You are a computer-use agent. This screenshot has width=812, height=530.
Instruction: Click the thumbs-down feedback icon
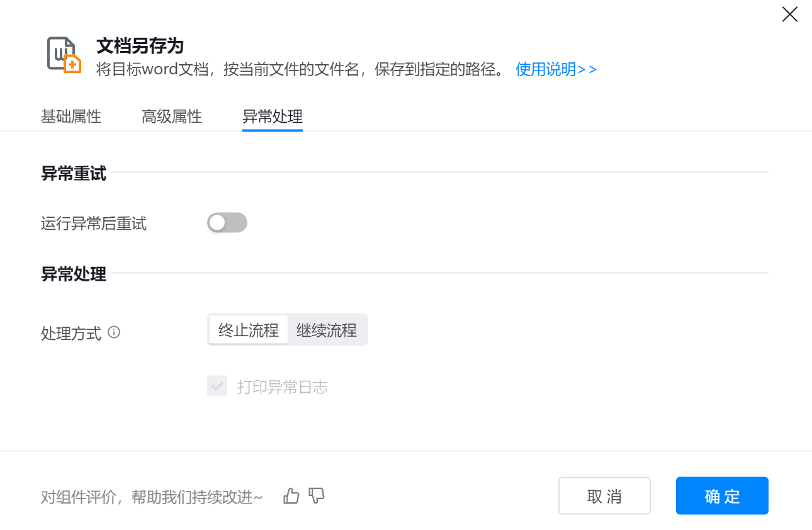[x=317, y=496]
